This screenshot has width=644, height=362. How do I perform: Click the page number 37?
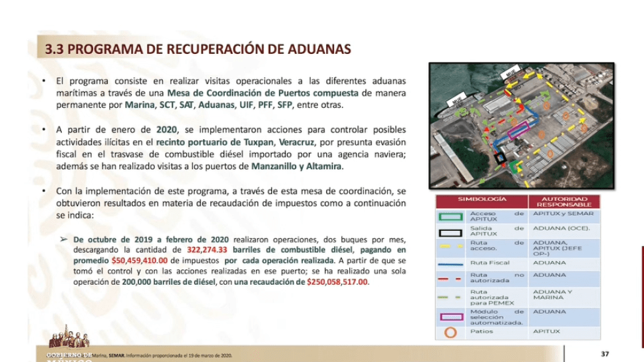[x=604, y=353]
